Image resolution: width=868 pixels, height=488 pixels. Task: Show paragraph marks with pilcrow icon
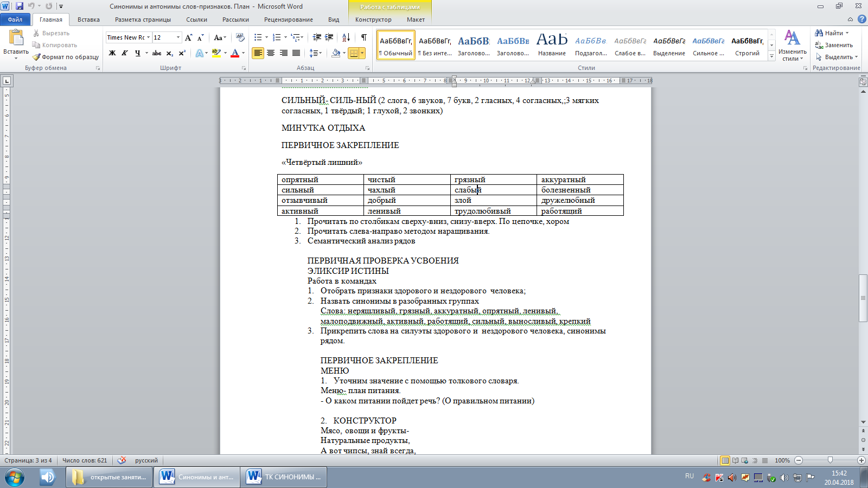363,37
